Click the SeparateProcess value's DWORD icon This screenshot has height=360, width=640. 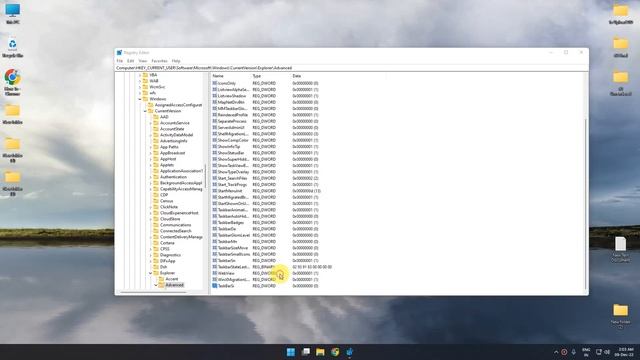(215, 121)
